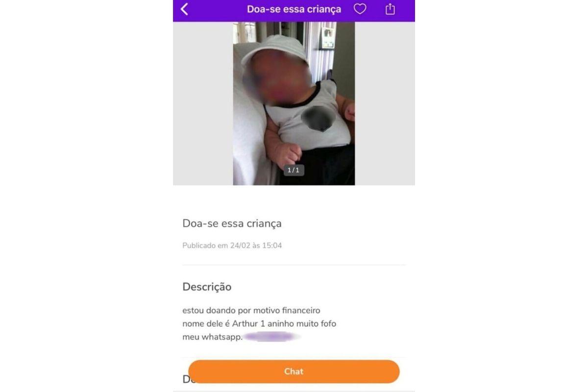Tap the partially hidden heading under Chat
The width and height of the screenshot is (588, 392).
click(x=187, y=379)
